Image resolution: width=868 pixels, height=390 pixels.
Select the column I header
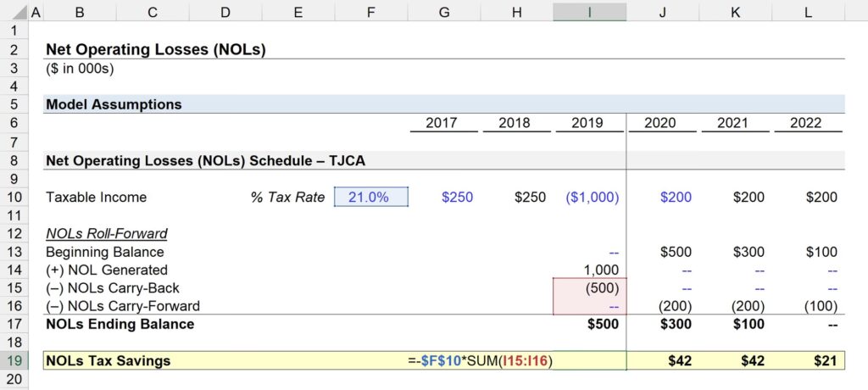[x=589, y=11]
